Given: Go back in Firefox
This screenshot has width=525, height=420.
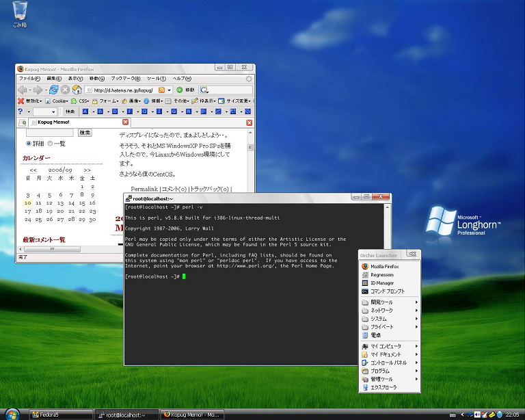Looking at the screenshot, I should pos(22,90).
